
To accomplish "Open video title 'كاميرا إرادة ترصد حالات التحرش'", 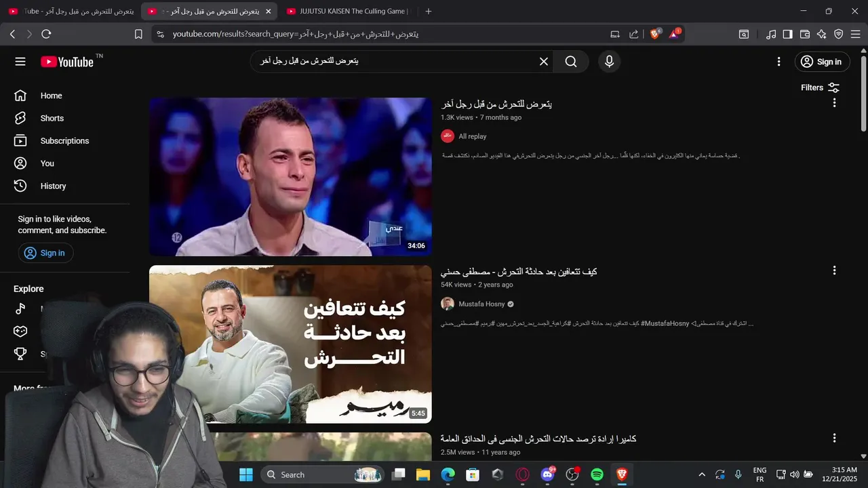I will [x=538, y=439].
